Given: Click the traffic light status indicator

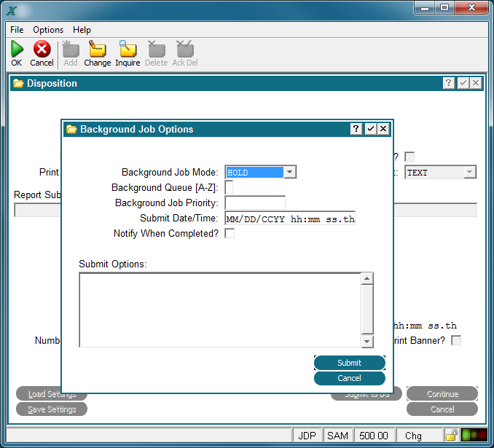Looking at the screenshot, I should click(x=474, y=435).
